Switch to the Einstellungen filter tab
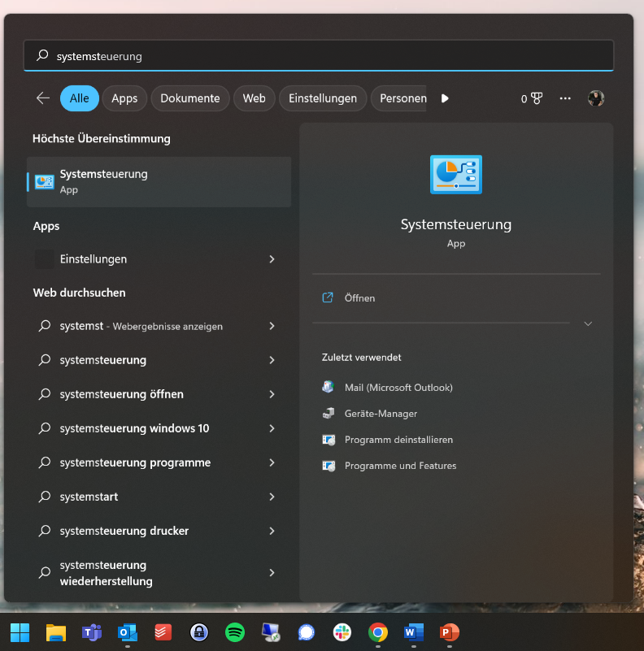The width and height of the screenshot is (644, 651). [x=323, y=98]
